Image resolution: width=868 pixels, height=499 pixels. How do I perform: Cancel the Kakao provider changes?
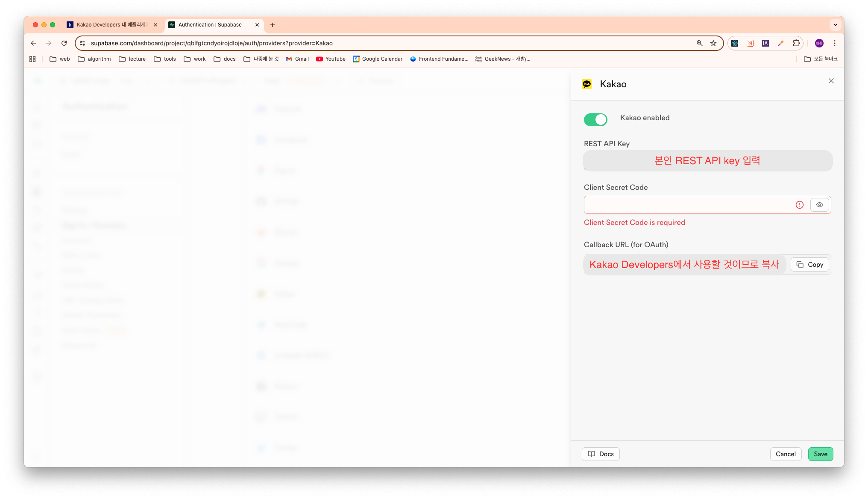tap(786, 454)
